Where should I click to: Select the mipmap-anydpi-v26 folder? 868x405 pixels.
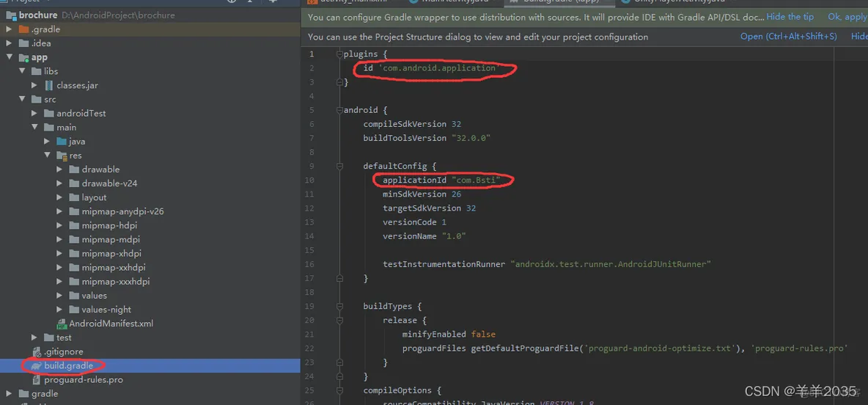[123, 211]
